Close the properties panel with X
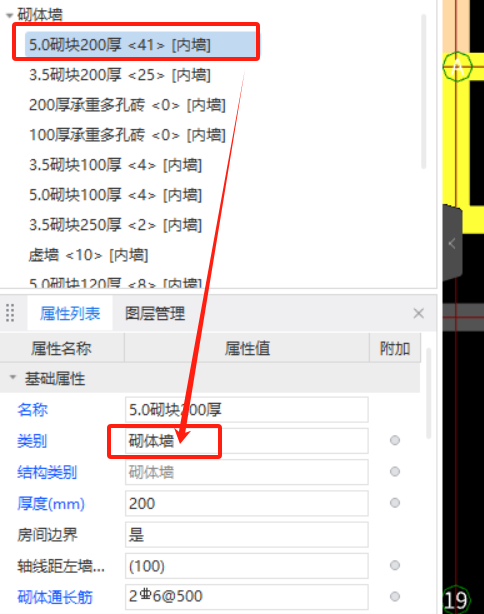The width and height of the screenshot is (484, 614). click(x=419, y=313)
